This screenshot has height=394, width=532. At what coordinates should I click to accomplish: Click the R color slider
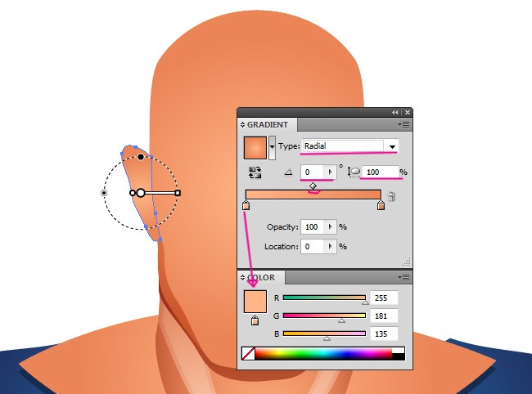[324, 298]
